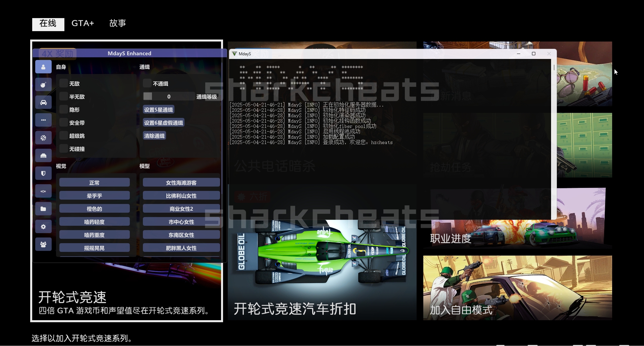644x346 pixels.
Task: Toggle the 隐形 invisibility checkbox
Action: [63, 110]
